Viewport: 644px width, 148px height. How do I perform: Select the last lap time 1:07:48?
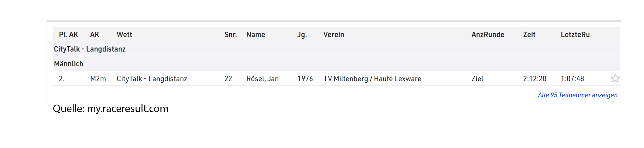click(572, 79)
